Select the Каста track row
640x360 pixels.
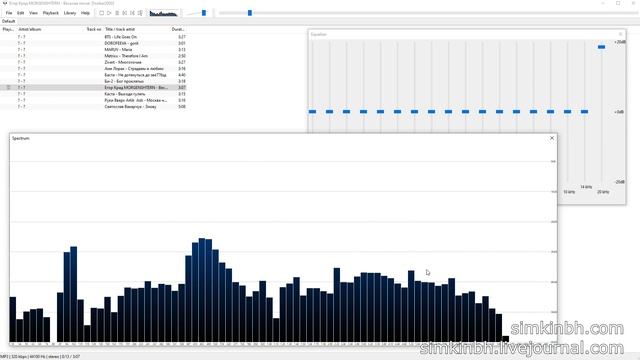93,94
